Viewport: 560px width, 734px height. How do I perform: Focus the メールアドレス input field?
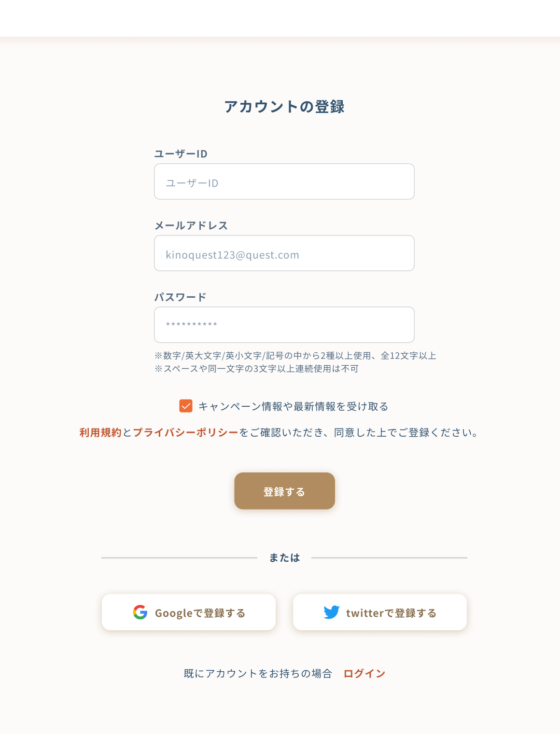[x=284, y=253]
